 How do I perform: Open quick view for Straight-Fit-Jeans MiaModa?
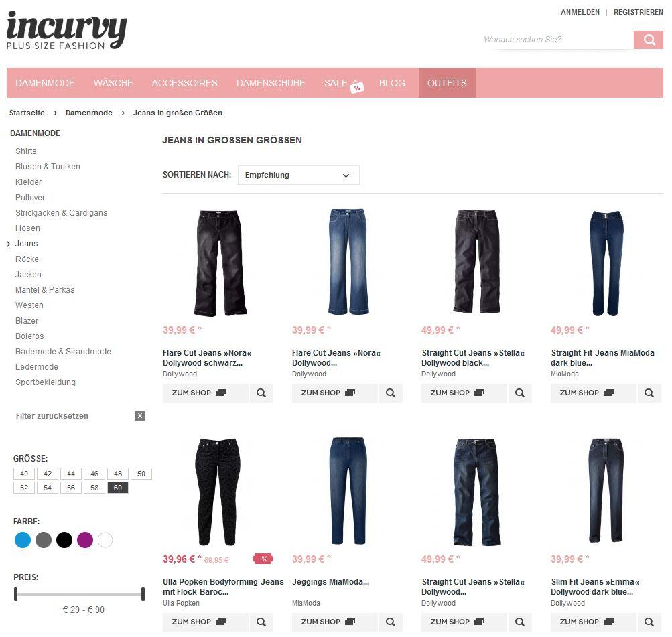pos(649,393)
